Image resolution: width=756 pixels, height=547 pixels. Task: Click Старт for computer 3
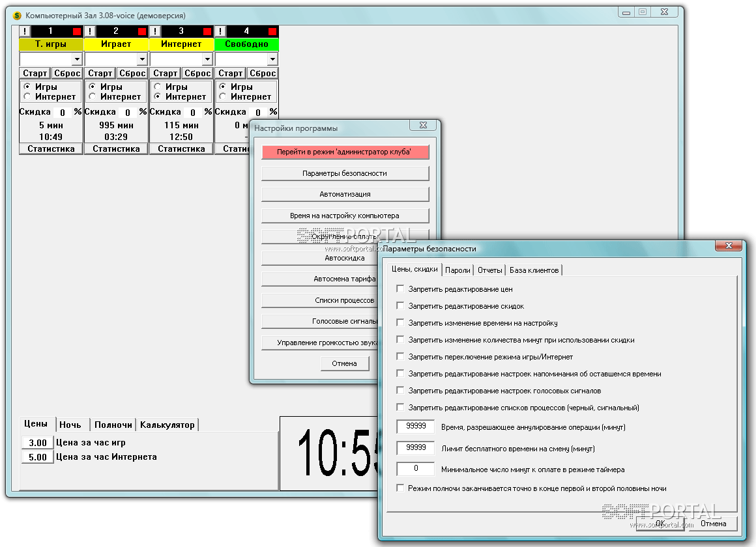(x=166, y=73)
